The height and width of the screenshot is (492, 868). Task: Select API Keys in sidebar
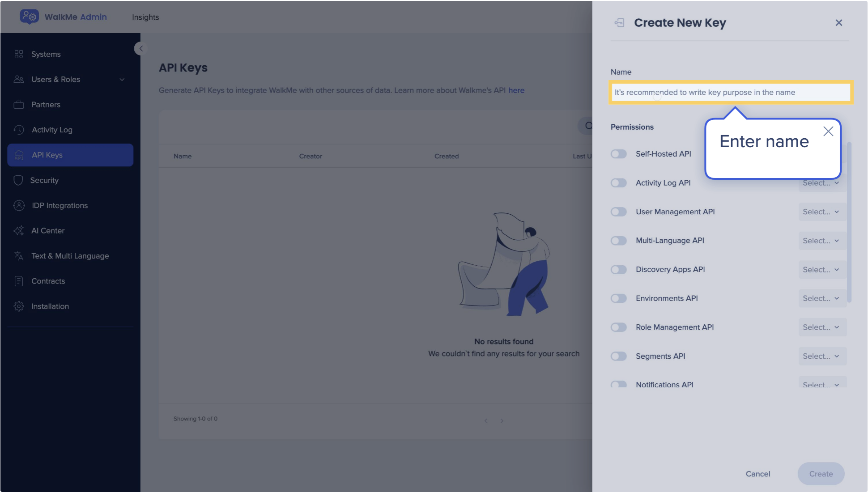pyautogui.click(x=70, y=155)
